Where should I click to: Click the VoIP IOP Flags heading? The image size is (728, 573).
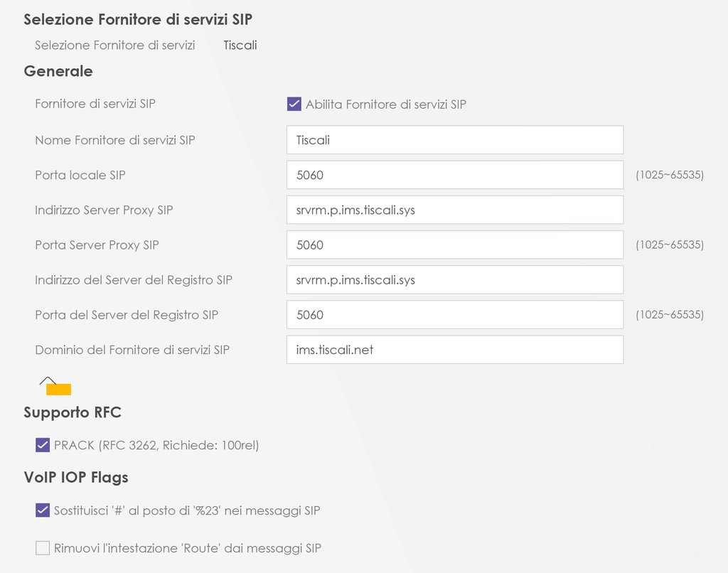click(76, 478)
